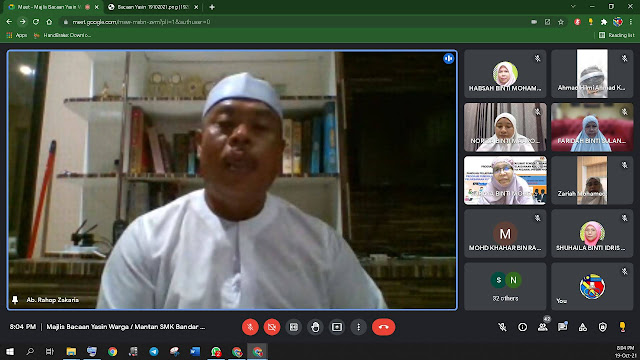Open Chrome tab search dropdown arrow
640x360 pixels.
click(573, 7)
